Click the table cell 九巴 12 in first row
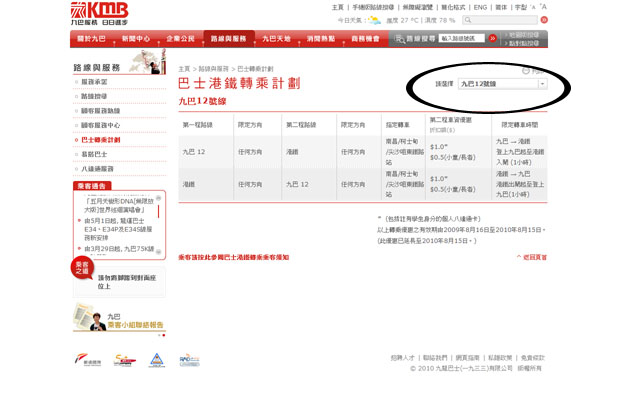Screen dimensions: 630x420 click(x=206, y=152)
